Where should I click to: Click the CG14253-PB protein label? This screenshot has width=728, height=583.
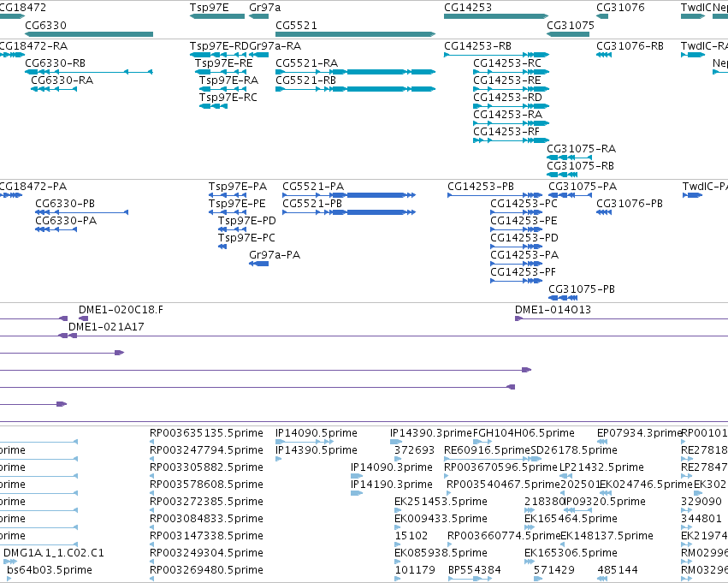[481, 187]
